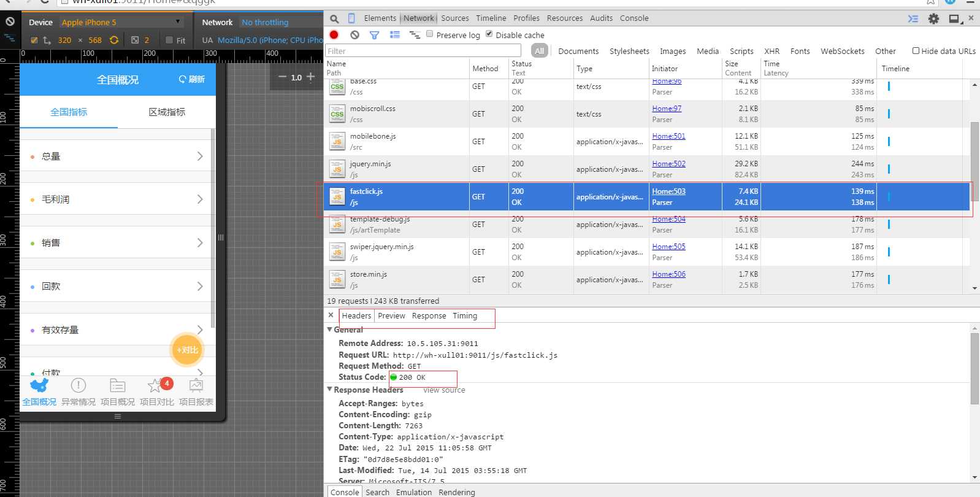Click the media queries icon below the reset icon
The image size is (980, 497).
coord(10,38)
